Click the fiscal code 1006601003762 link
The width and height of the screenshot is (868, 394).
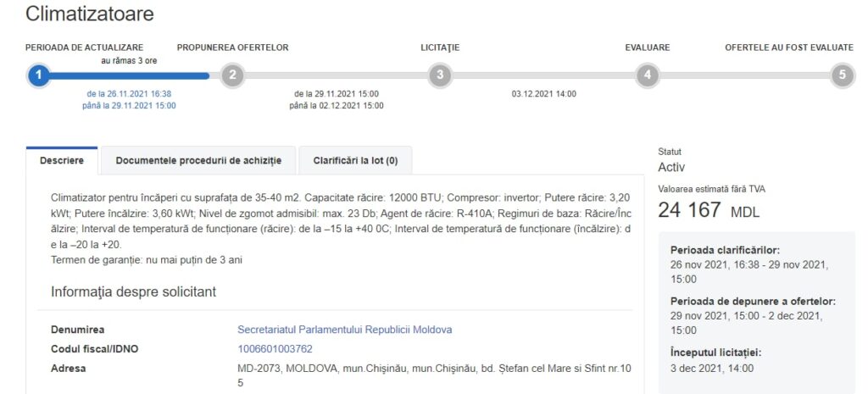[275, 349]
